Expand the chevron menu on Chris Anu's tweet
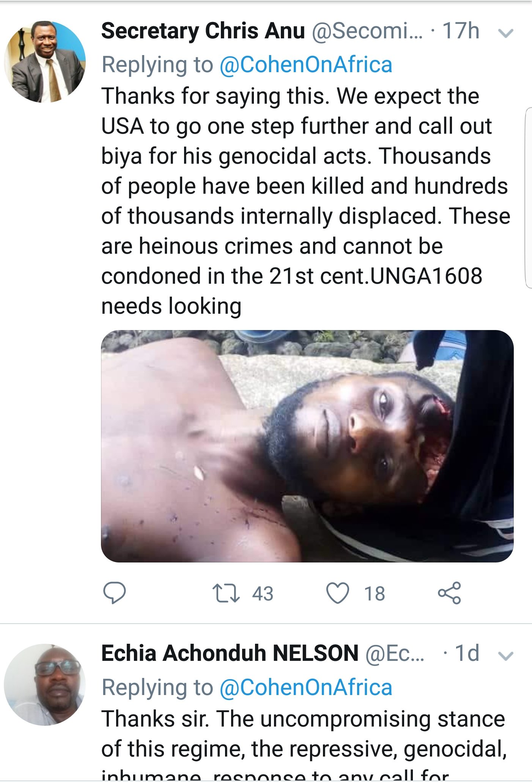 tap(505, 33)
